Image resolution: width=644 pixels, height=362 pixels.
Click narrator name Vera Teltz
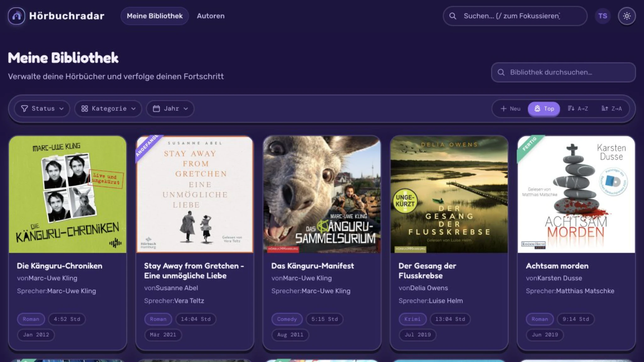(189, 301)
